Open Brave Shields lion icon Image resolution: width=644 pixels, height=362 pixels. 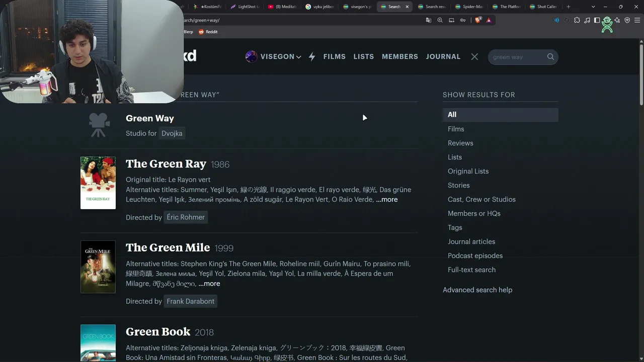[x=478, y=20]
